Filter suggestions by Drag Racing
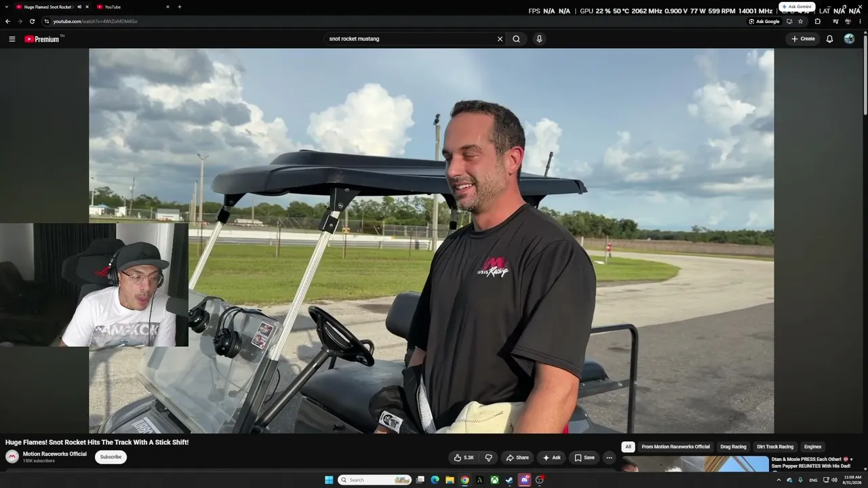 [733, 447]
